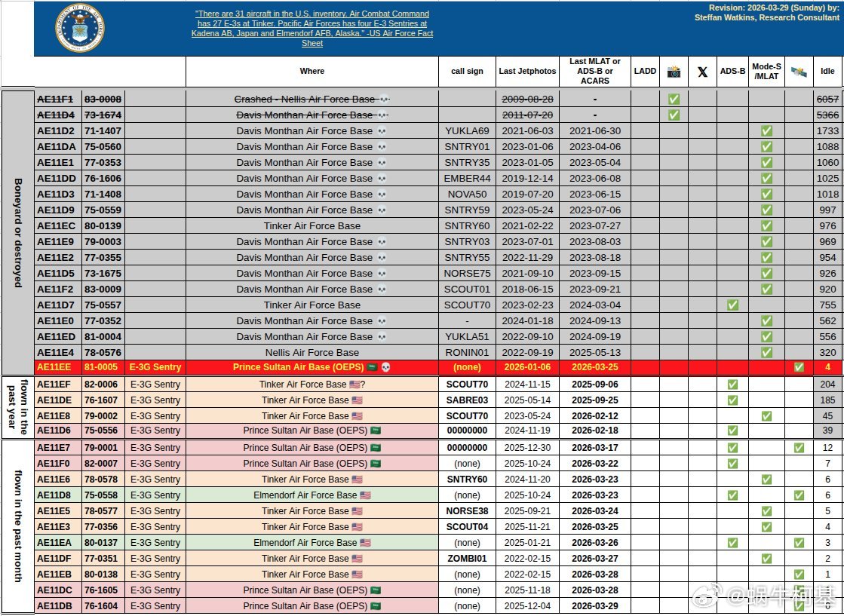Select the AE11EC hex code cell
The height and width of the screenshot is (616, 844).
[58, 226]
